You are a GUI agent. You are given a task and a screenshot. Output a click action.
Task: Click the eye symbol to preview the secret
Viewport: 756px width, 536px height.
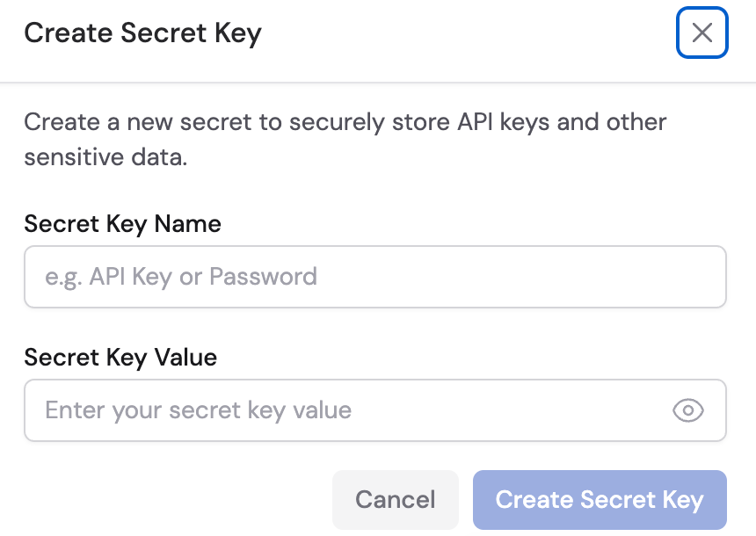(688, 410)
